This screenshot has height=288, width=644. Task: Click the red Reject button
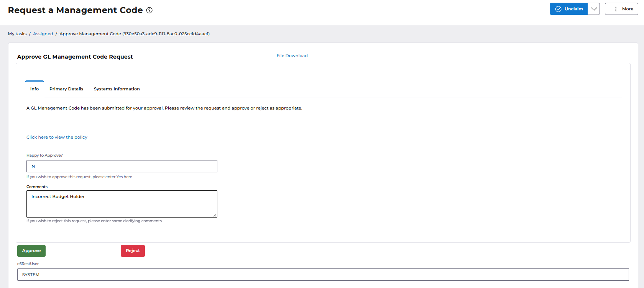(133, 251)
